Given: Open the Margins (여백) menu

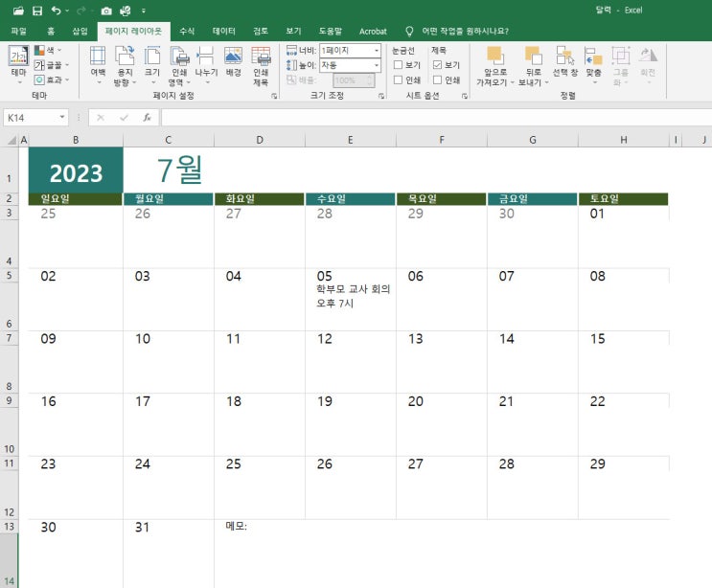Looking at the screenshot, I should [x=98, y=65].
